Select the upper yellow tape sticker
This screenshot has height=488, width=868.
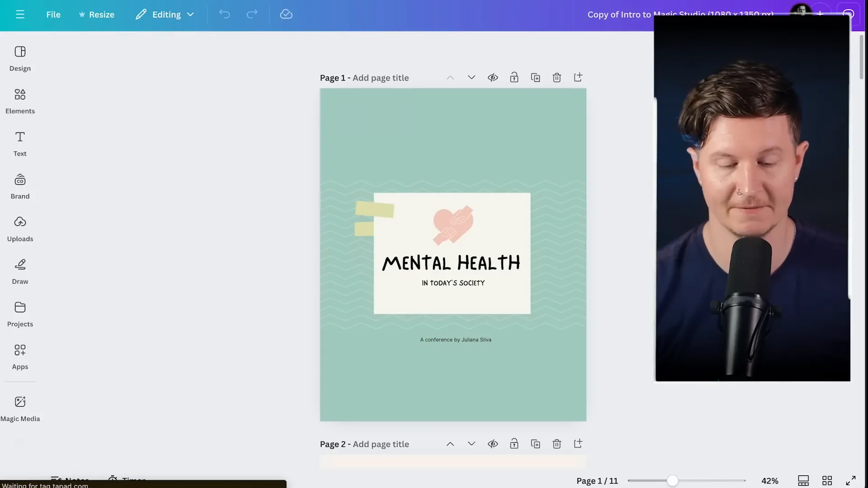tap(374, 210)
